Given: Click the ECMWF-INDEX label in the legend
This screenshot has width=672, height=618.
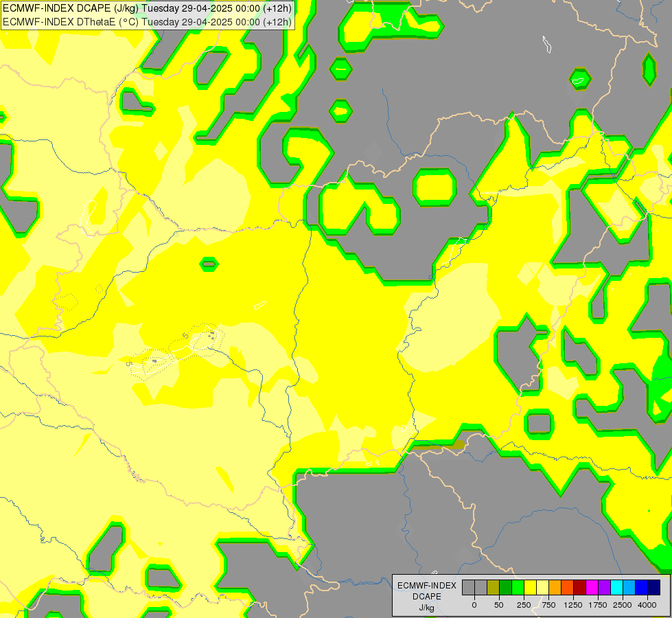Looking at the screenshot, I should (x=427, y=586).
